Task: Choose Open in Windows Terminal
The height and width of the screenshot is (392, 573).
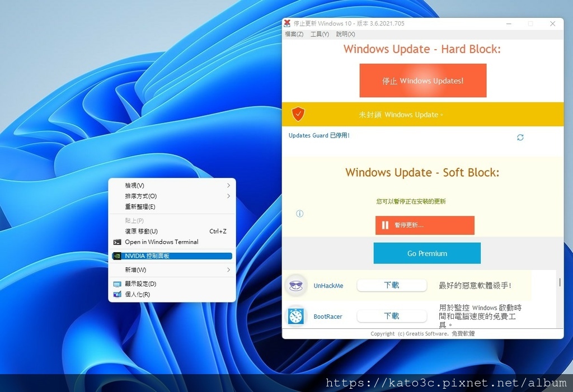Action: [x=172, y=242]
